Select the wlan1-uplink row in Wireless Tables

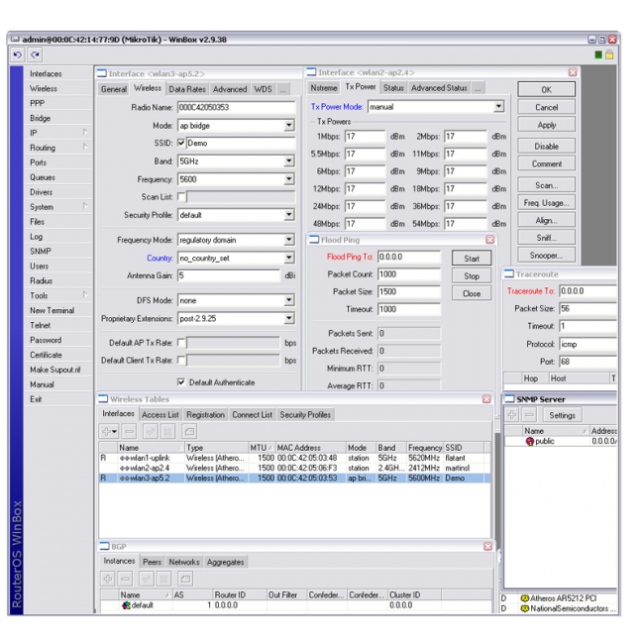[x=294, y=458]
